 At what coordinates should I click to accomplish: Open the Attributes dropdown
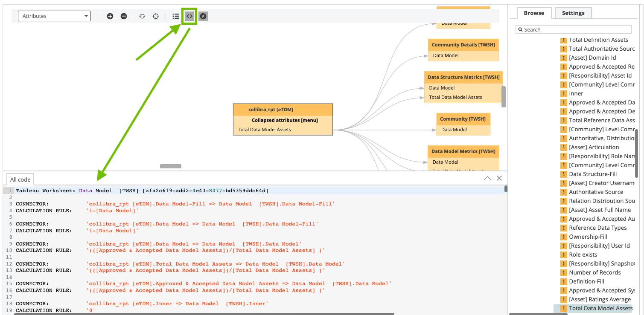click(54, 16)
